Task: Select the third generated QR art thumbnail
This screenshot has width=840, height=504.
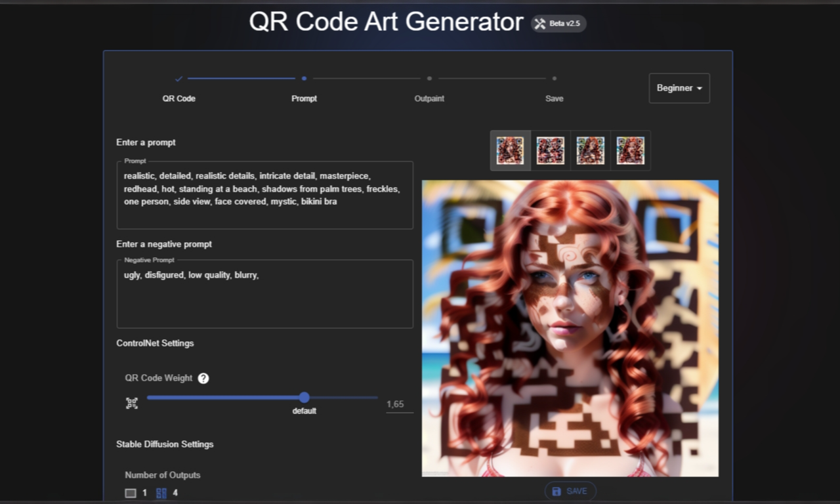Action: pos(590,150)
